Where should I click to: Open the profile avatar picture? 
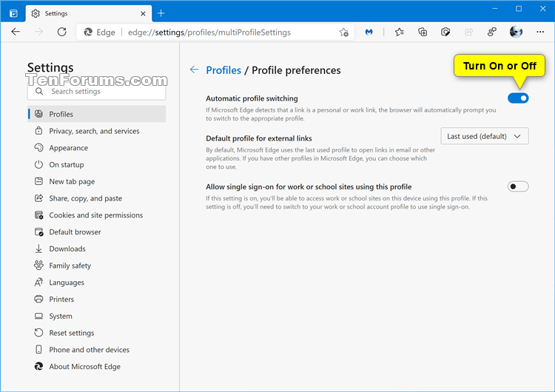click(x=516, y=32)
